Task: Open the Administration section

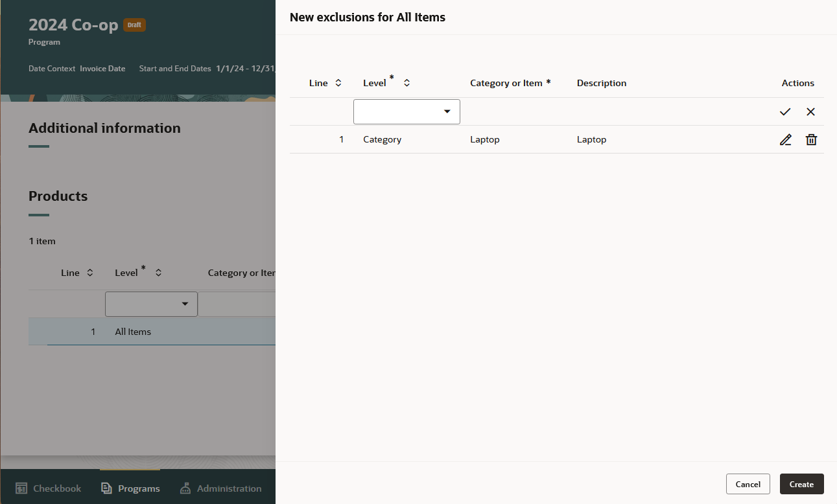Action: coord(221,488)
